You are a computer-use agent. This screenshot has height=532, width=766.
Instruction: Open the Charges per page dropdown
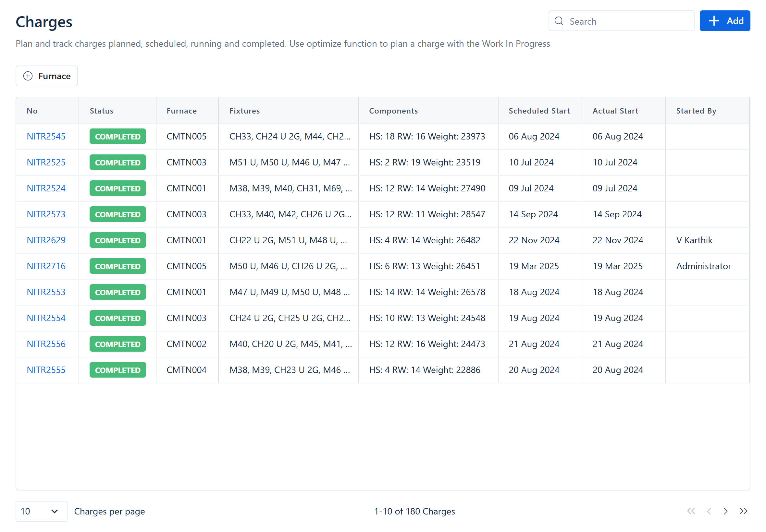coord(41,511)
